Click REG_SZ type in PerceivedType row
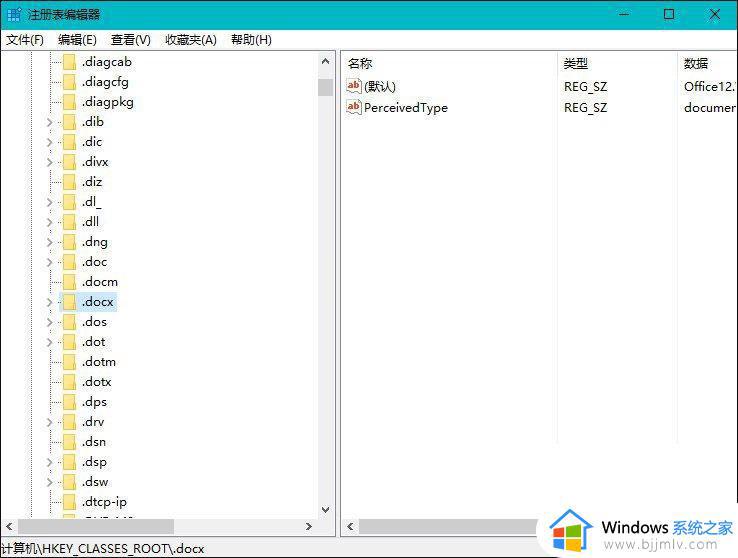 pos(586,108)
